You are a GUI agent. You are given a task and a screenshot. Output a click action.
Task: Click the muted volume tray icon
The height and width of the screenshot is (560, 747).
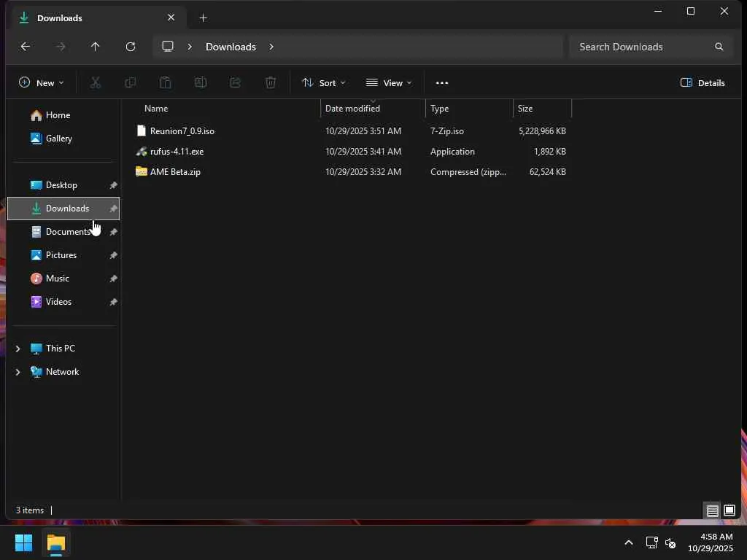670,542
